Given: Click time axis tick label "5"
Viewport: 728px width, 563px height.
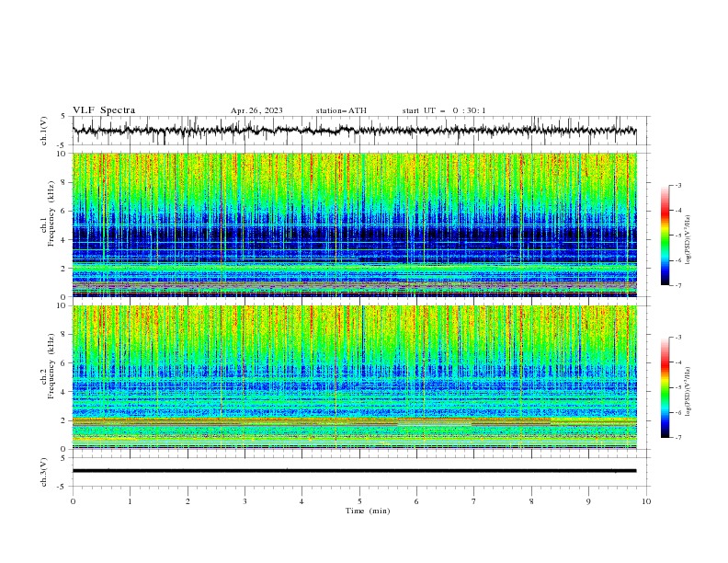Looking at the screenshot, I should [x=359, y=501].
